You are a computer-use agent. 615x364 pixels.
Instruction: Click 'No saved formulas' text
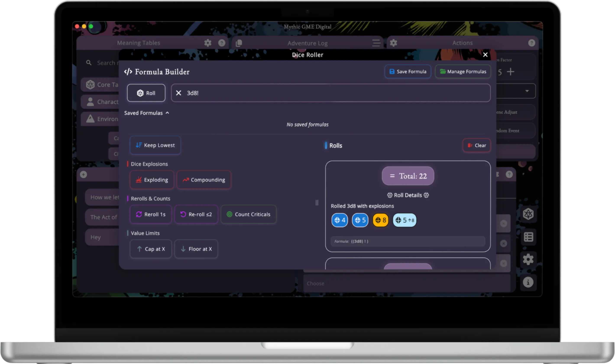tap(307, 125)
